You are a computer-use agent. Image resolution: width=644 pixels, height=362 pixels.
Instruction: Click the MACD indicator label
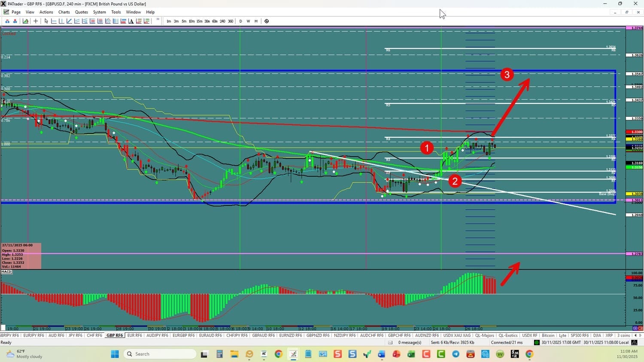click(x=6, y=271)
